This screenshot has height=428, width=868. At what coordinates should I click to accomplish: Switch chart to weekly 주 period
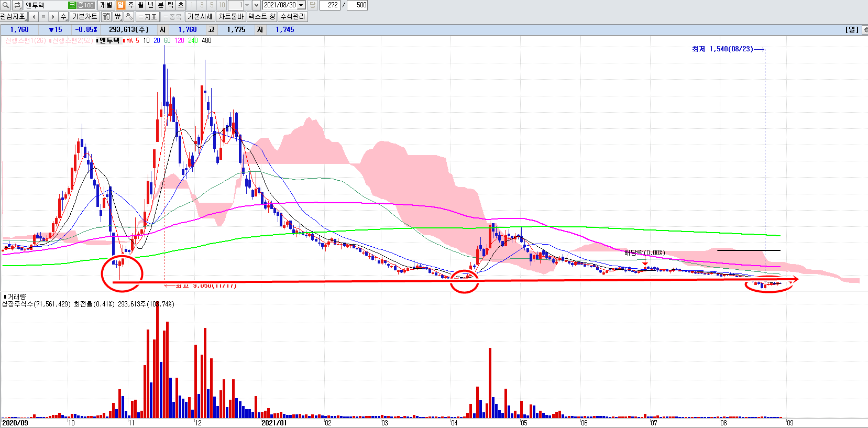click(x=131, y=5)
